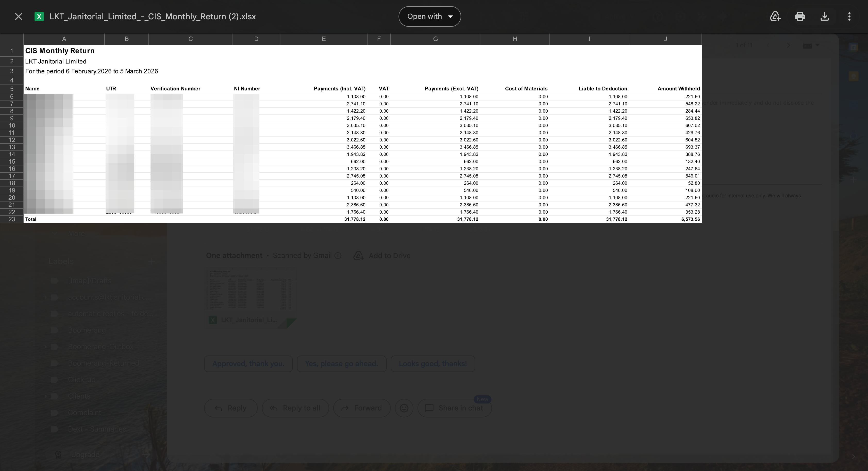The width and height of the screenshot is (868, 471).
Task: Click the 'Approved, thank you.' smart reply
Action: coord(248,364)
